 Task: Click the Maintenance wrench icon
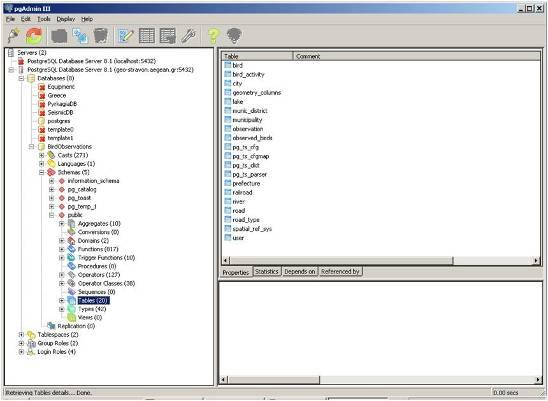189,36
